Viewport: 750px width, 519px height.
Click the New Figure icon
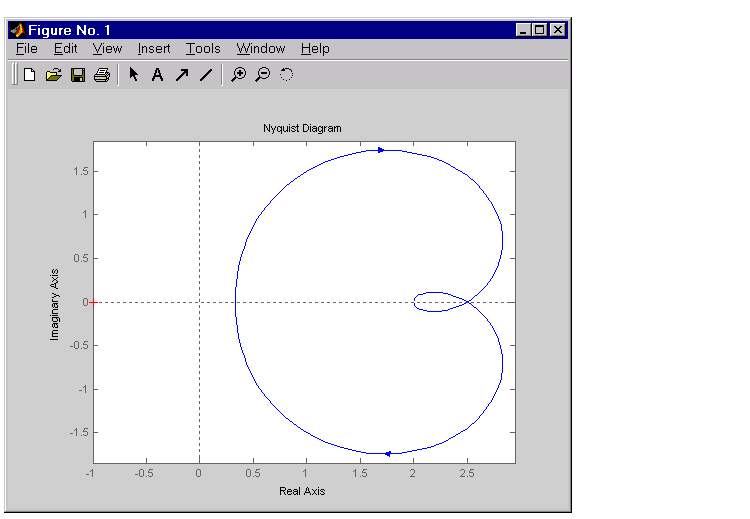click(30, 75)
